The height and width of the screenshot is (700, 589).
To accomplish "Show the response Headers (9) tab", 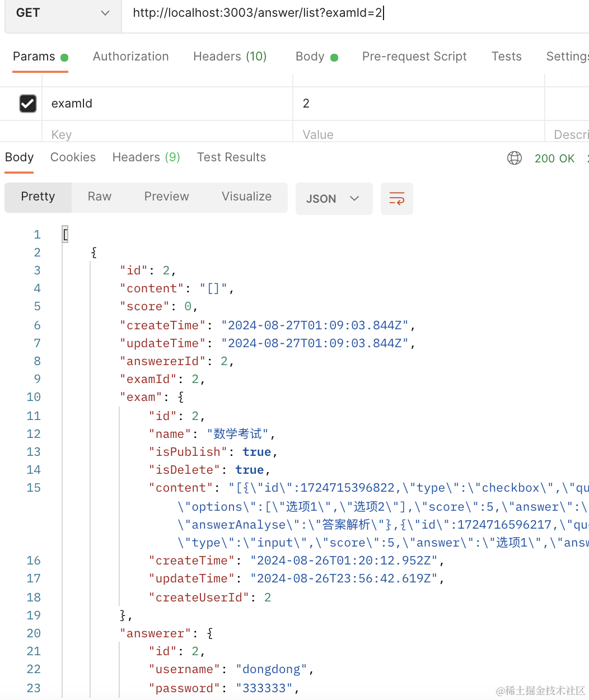I will [146, 157].
